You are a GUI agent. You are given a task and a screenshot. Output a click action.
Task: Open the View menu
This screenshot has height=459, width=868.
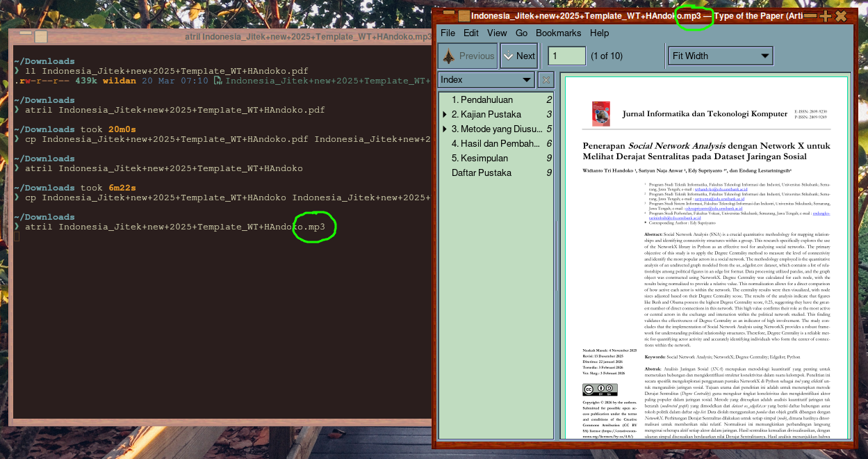click(x=497, y=33)
